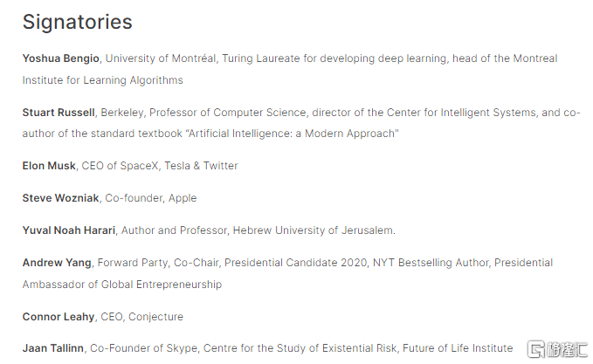Click the "University of Montréal" text
This screenshot has width=593, height=364.
[x=161, y=58]
